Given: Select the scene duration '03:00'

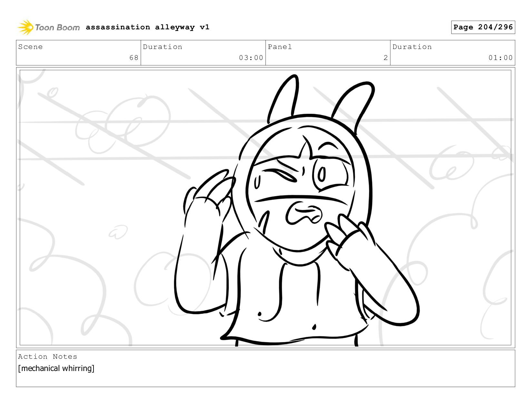Looking at the screenshot, I should pyautogui.click(x=251, y=58).
